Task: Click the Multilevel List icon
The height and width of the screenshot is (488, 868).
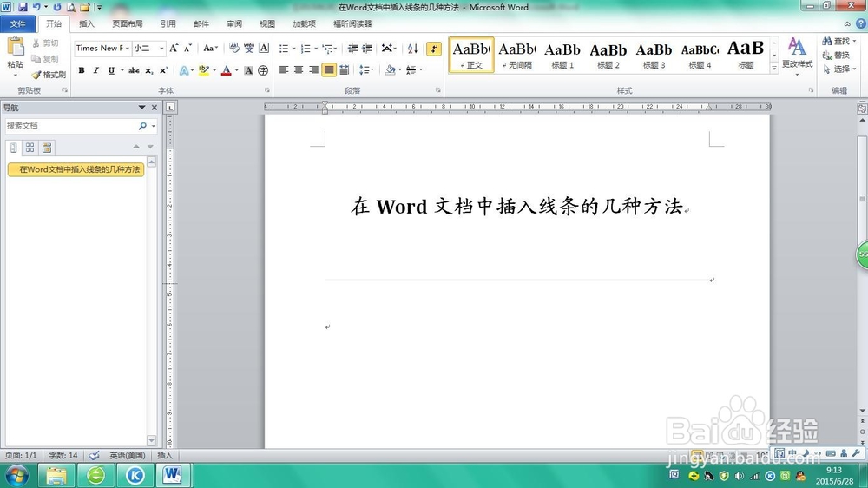Action: (x=328, y=49)
